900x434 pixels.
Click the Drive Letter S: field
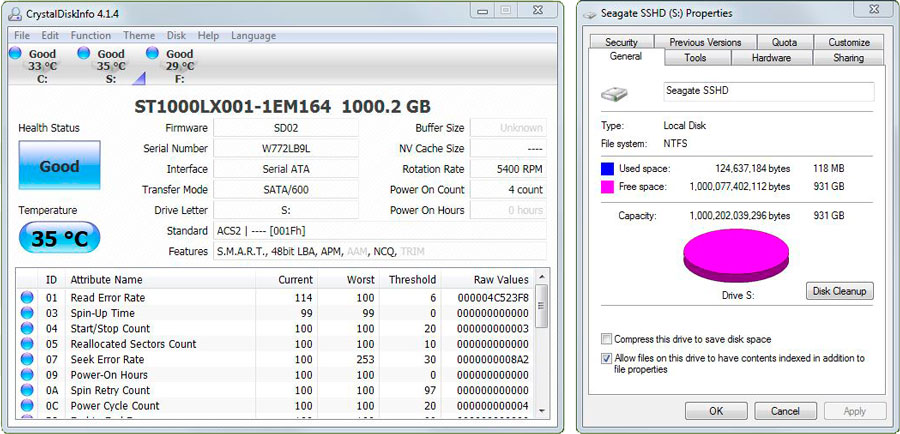click(x=286, y=211)
